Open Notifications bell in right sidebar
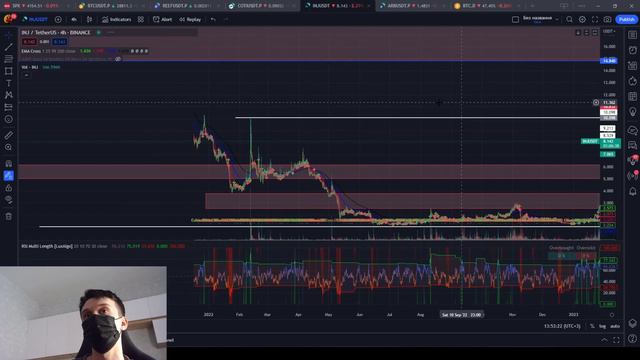 pos(632,191)
